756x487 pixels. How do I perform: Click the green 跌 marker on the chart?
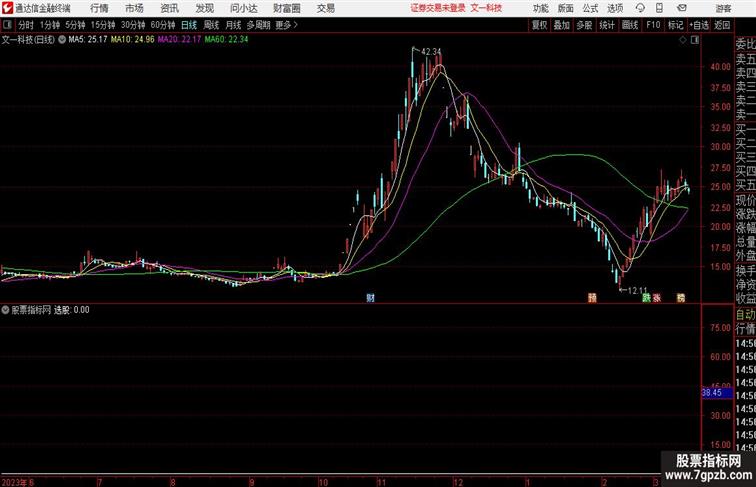coord(647,298)
